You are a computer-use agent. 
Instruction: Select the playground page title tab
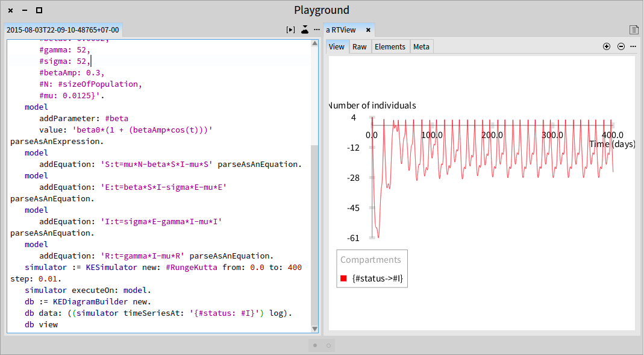pyautogui.click(x=63, y=30)
